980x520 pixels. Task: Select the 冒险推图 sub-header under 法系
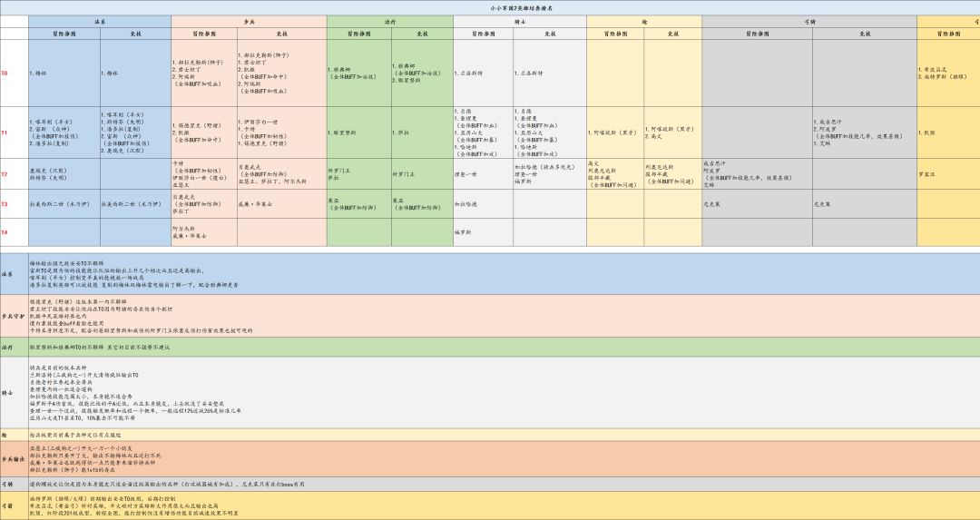[64, 34]
